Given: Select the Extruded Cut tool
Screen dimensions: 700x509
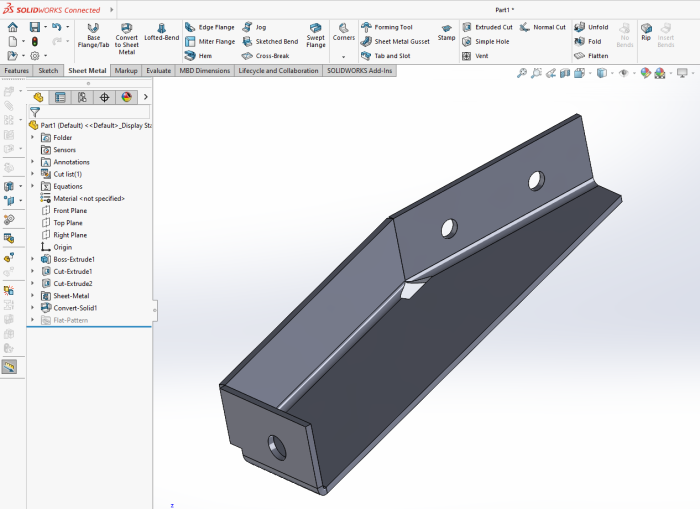Looking at the screenshot, I should [487, 27].
